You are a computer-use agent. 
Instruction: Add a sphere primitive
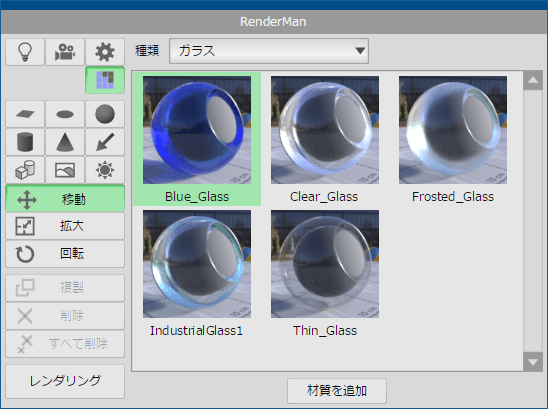[105, 114]
